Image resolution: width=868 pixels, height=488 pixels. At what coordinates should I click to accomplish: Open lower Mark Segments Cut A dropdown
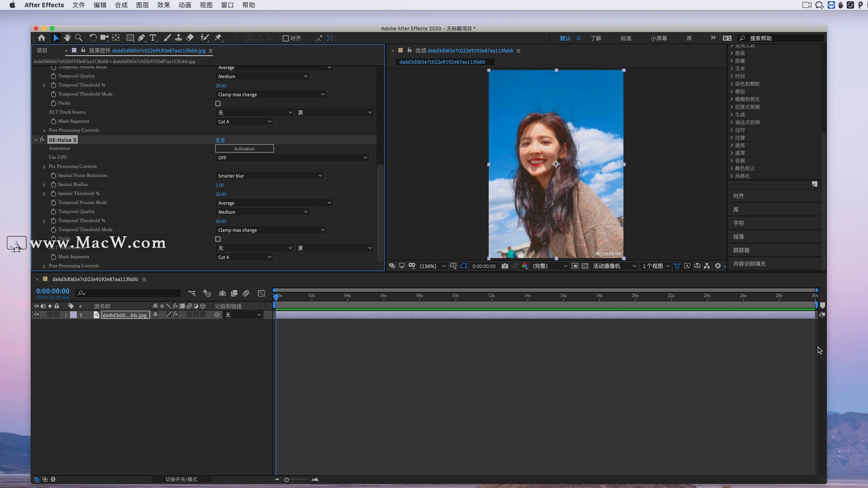tap(244, 257)
